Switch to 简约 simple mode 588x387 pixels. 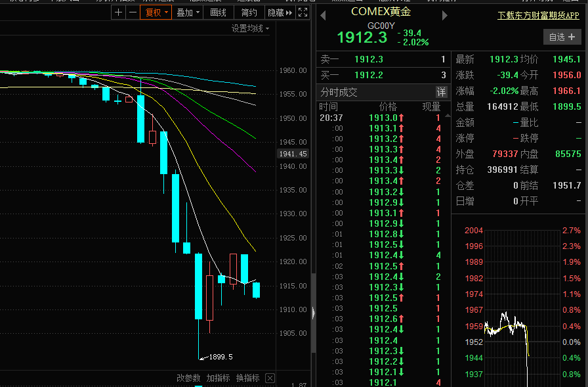(249, 12)
